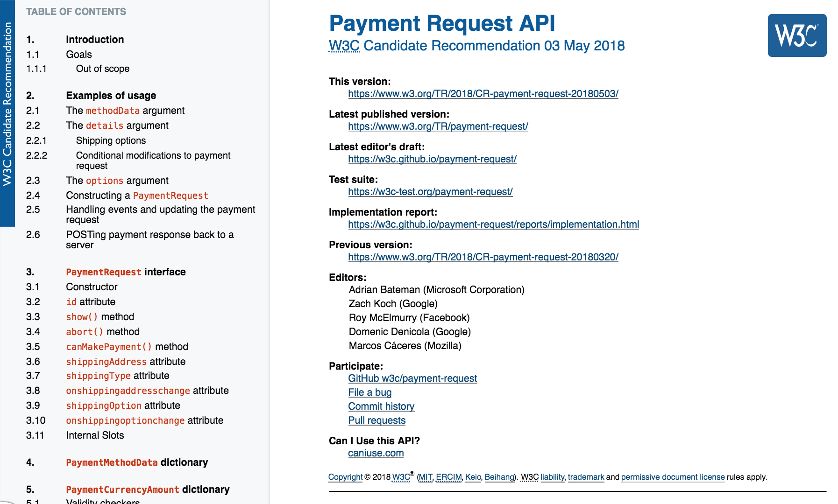Open shippingType attribute section
Image resolution: width=838 pixels, height=504 pixels.
click(118, 376)
